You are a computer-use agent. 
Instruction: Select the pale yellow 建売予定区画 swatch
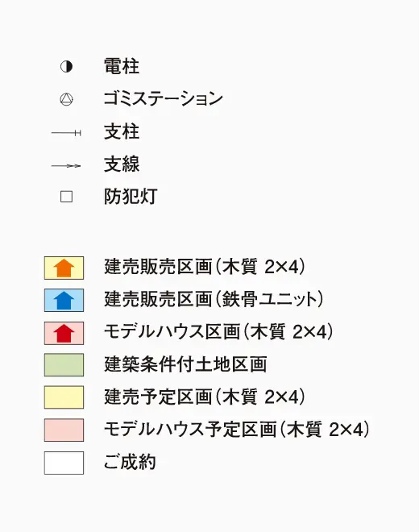[x=64, y=397]
